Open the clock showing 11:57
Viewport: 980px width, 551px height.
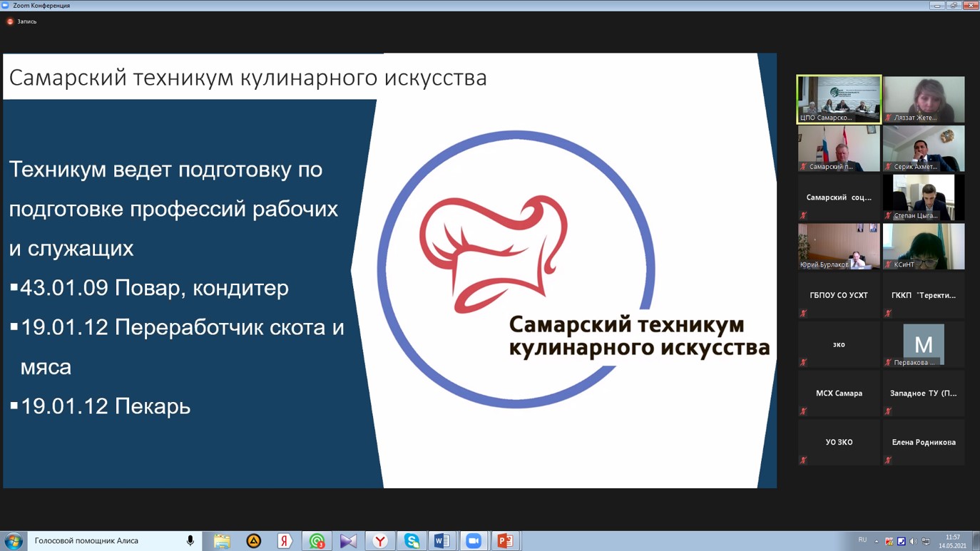[x=952, y=541]
